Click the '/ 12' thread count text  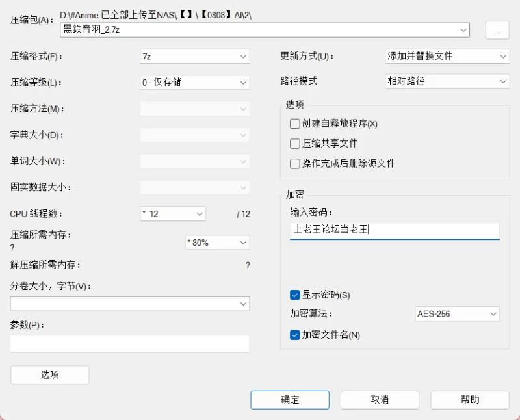243,214
